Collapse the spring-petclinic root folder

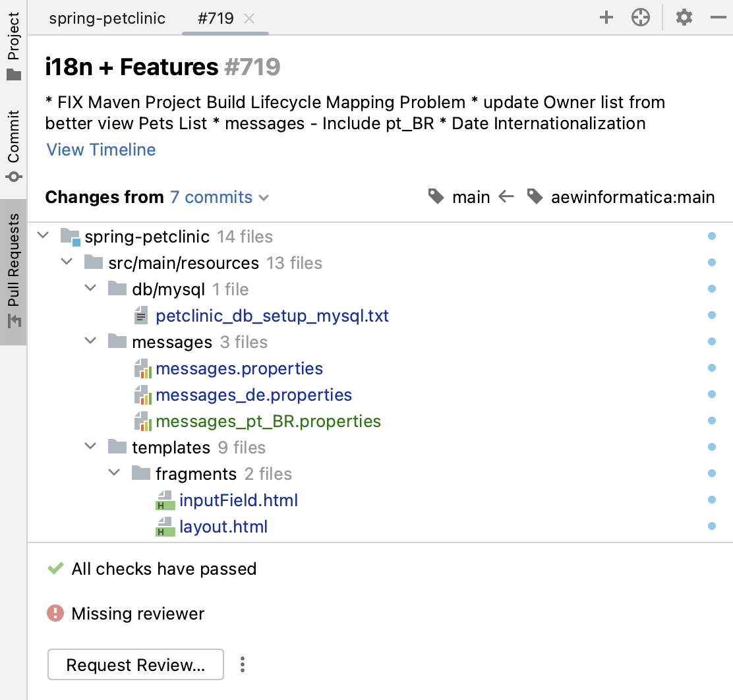[42, 235]
